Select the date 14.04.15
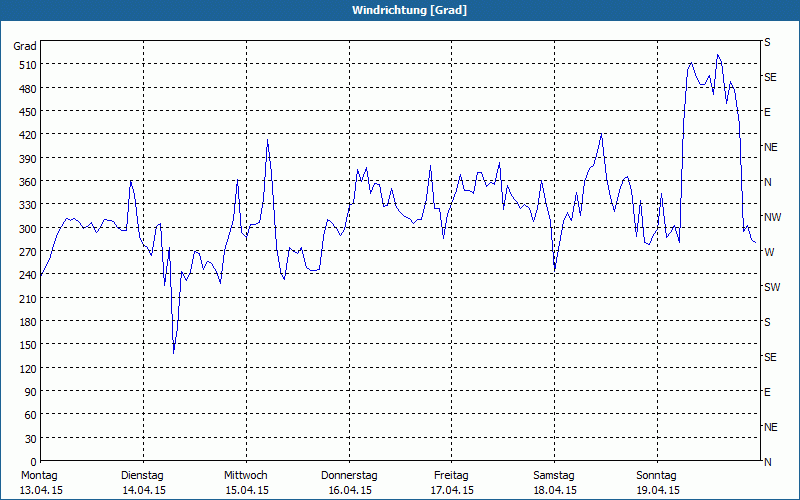 144,490
